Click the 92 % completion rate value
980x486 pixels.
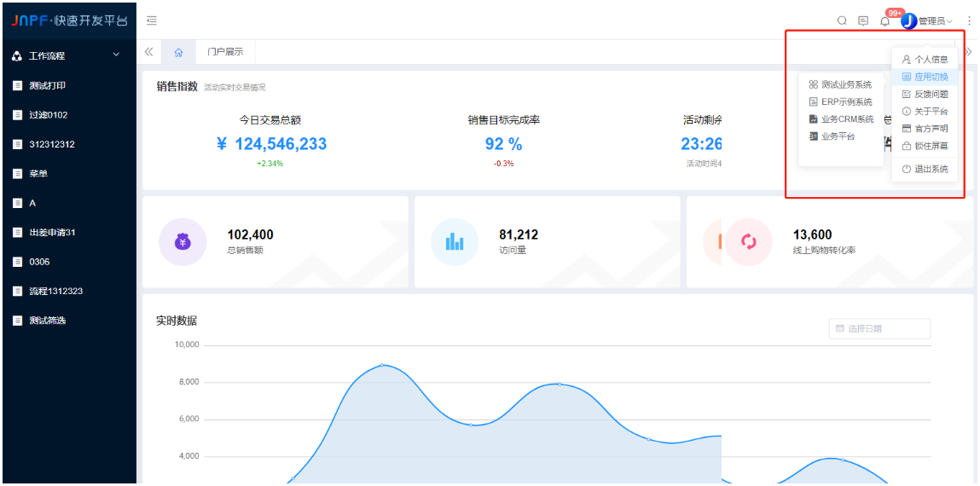point(504,144)
